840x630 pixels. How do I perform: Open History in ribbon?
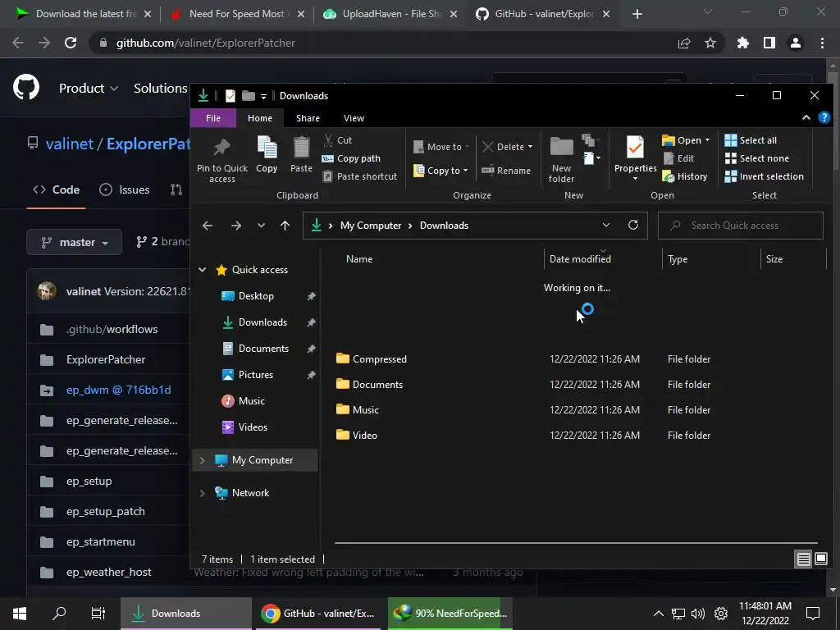point(685,176)
